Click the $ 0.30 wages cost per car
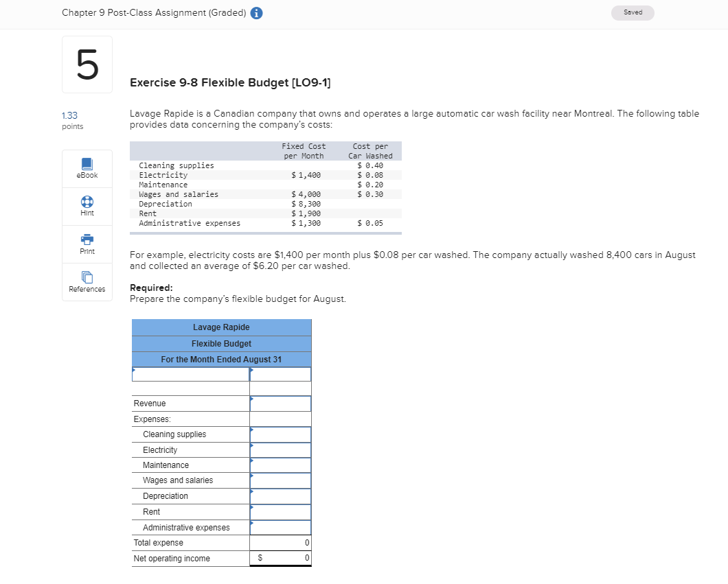Image resolution: width=728 pixels, height=584 pixels. click(x=370, y=194)
